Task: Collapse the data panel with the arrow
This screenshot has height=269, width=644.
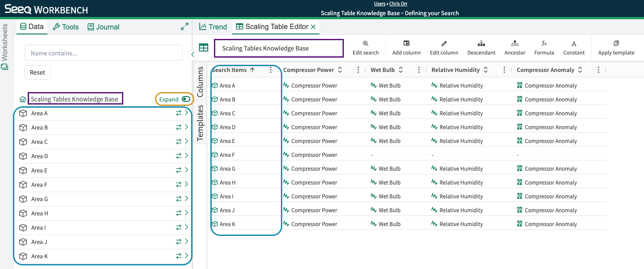Action: point(192,55)
